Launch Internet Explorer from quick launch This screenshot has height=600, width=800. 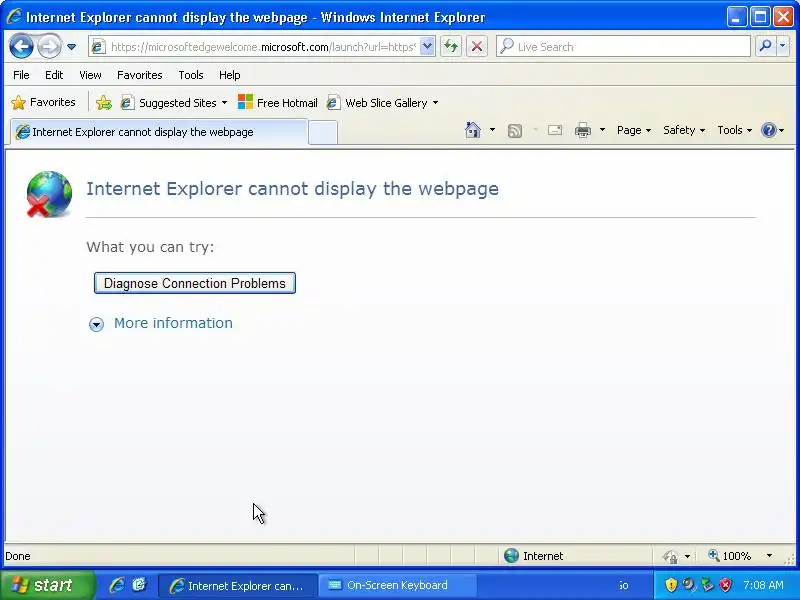pyautogui.click(x=117, y=585)
